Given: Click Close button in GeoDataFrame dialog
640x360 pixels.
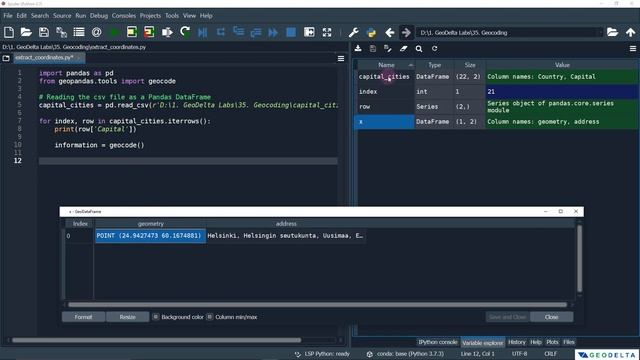Looking at the screenshot, I should click(551, 317).
